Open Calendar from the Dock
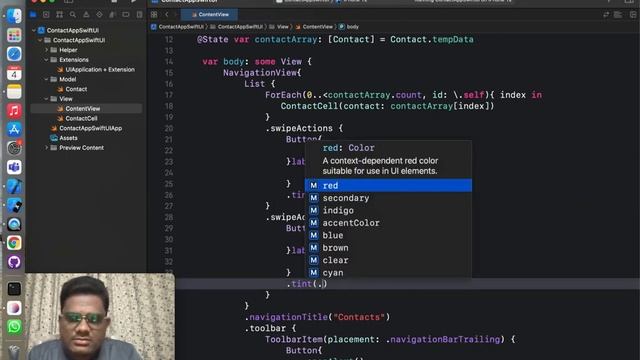The image size is (640, 360). pyautogui.click(x=14, y=73)
